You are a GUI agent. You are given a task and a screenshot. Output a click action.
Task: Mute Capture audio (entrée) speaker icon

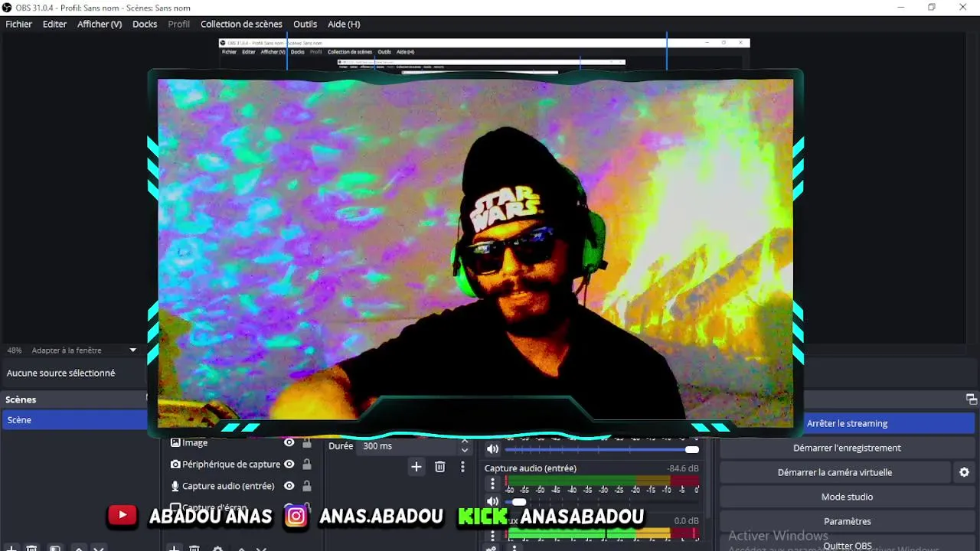pos(492,502)
